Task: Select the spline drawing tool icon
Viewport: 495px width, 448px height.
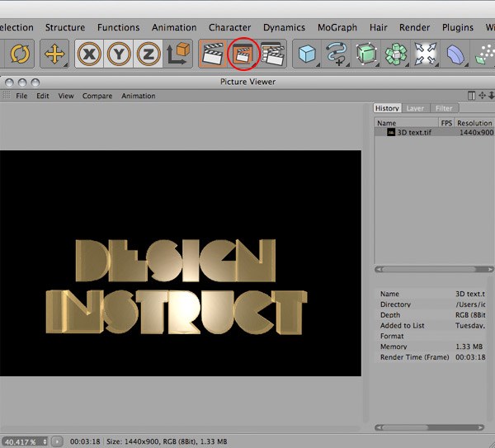Action: [x=337, y=54]
